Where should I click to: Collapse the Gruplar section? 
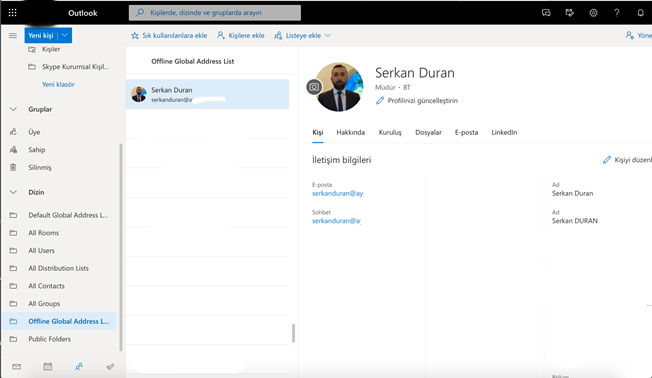(x=13, y=109)
